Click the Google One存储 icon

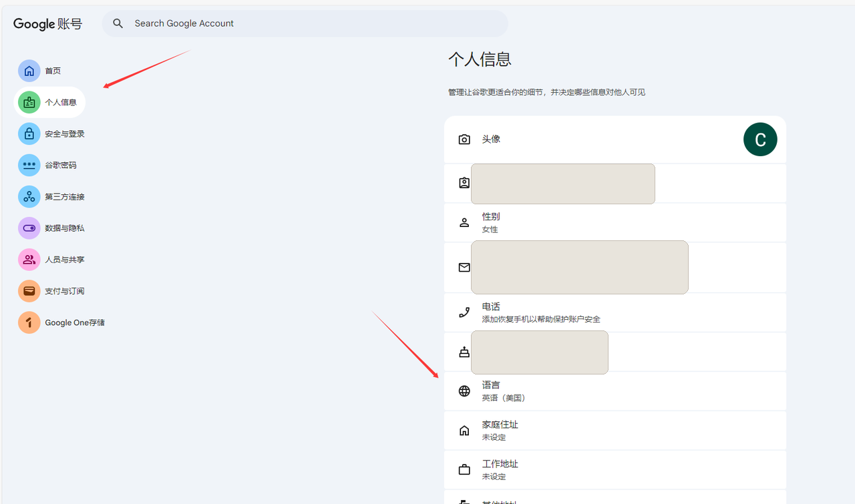(29, 322)
